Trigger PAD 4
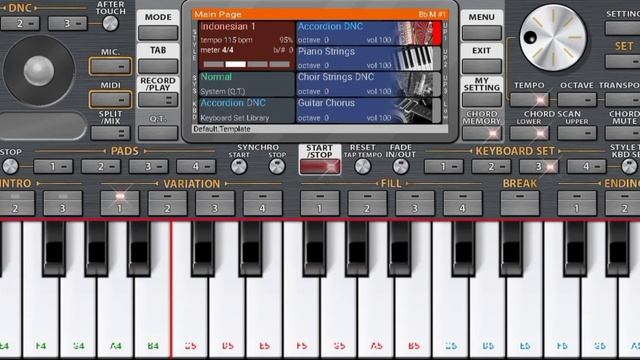 pyautogui.click(x=196, y=167)
